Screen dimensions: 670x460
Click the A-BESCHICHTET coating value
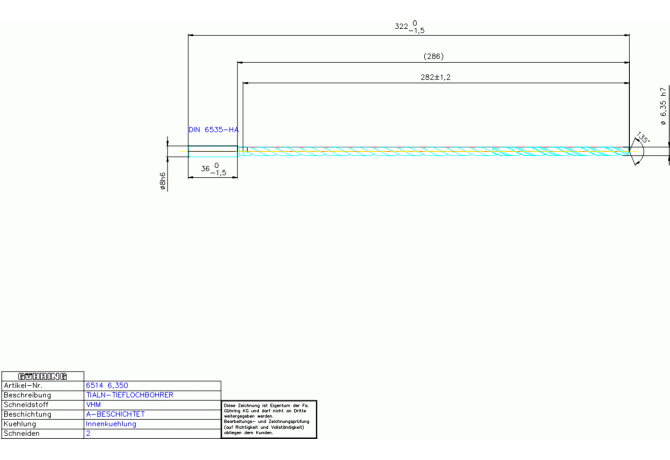click(x=115, y=414)
